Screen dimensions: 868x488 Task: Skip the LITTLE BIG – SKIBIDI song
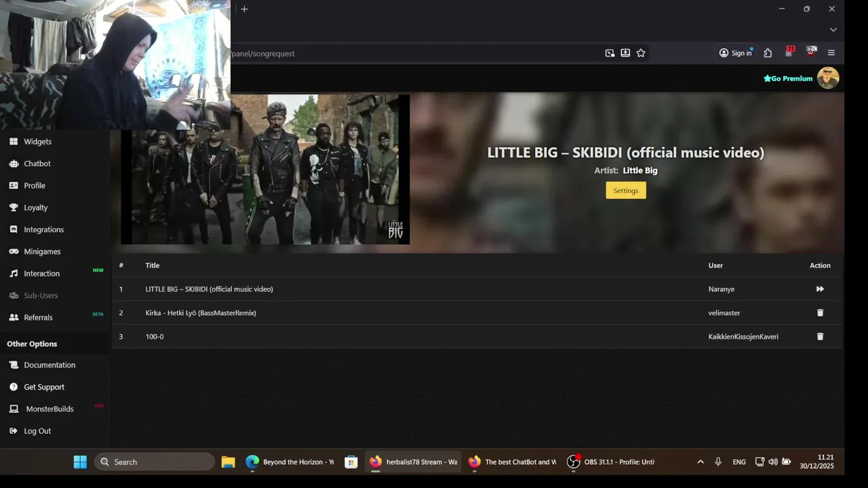pos(820,289)
